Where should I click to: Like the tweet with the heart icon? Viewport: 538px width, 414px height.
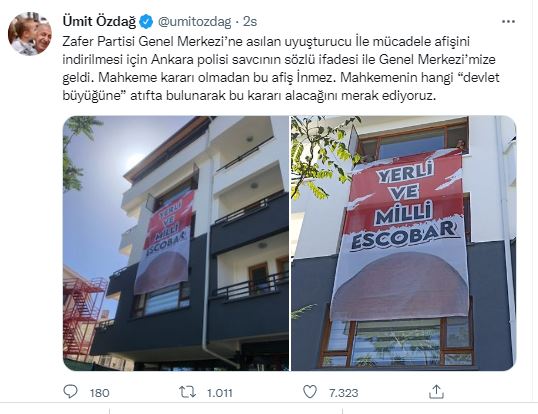[310, 392]
